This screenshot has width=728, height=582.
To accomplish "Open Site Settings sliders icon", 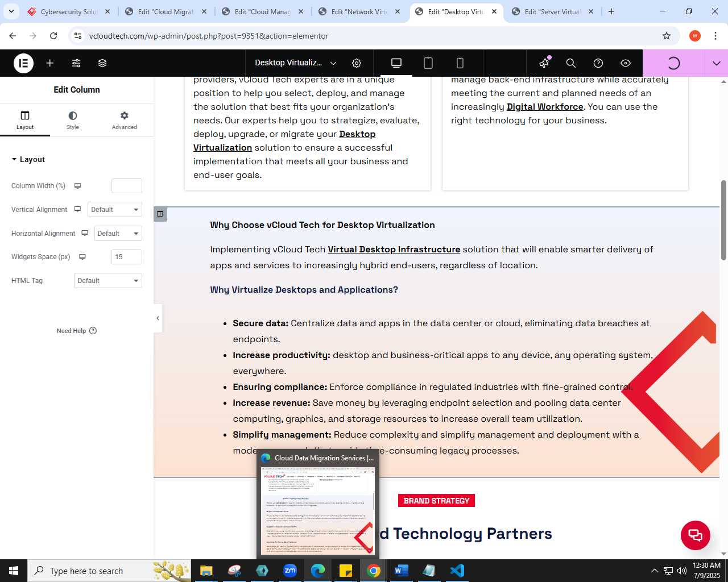I will pyautogui.click(x=76, y=63).
